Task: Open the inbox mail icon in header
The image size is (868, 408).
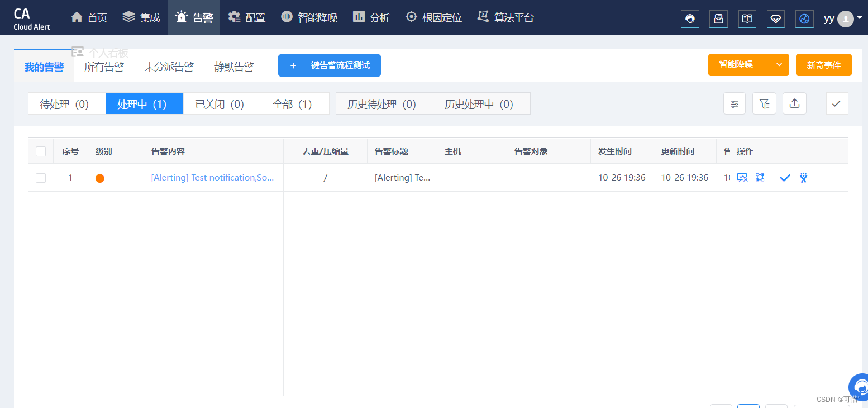Action: pyautogui.click(x=718, y=18)
